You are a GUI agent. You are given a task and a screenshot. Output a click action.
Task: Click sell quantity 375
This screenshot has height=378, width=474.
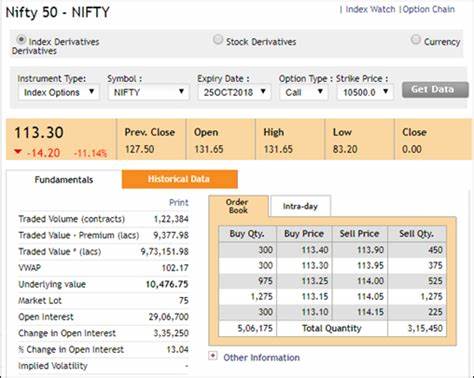(x=435, y=266)
